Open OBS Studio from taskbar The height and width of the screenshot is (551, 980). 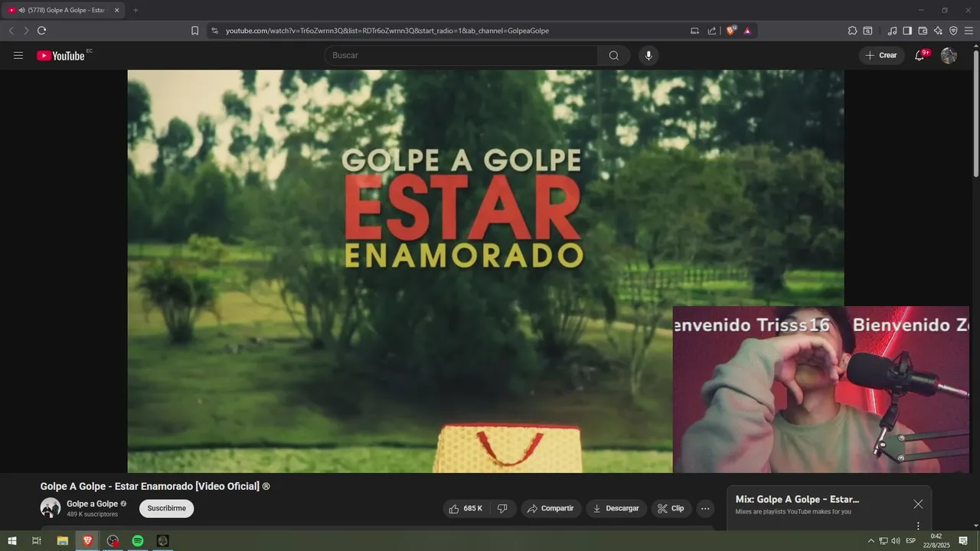(113, 541)
